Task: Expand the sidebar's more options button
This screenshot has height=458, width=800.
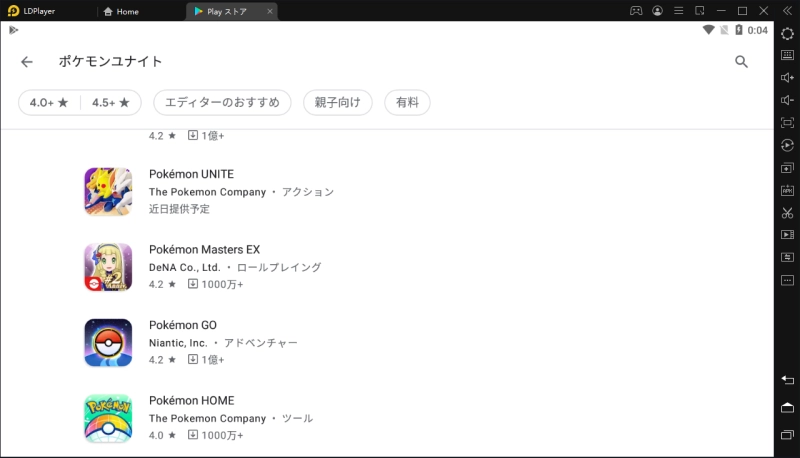Action: pyautogui.click(x=787, y=280)
